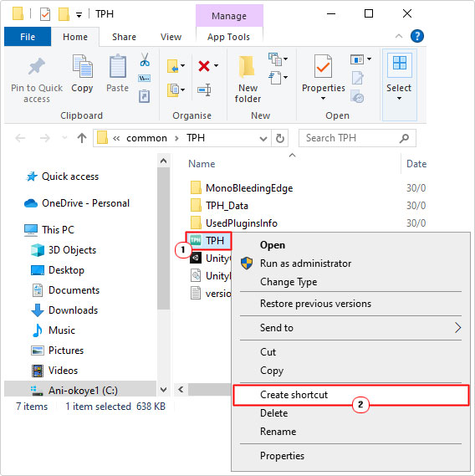Open Customize Quick Access Toolbar dropdown
This screenshot has height=476, width=475.
79,15
